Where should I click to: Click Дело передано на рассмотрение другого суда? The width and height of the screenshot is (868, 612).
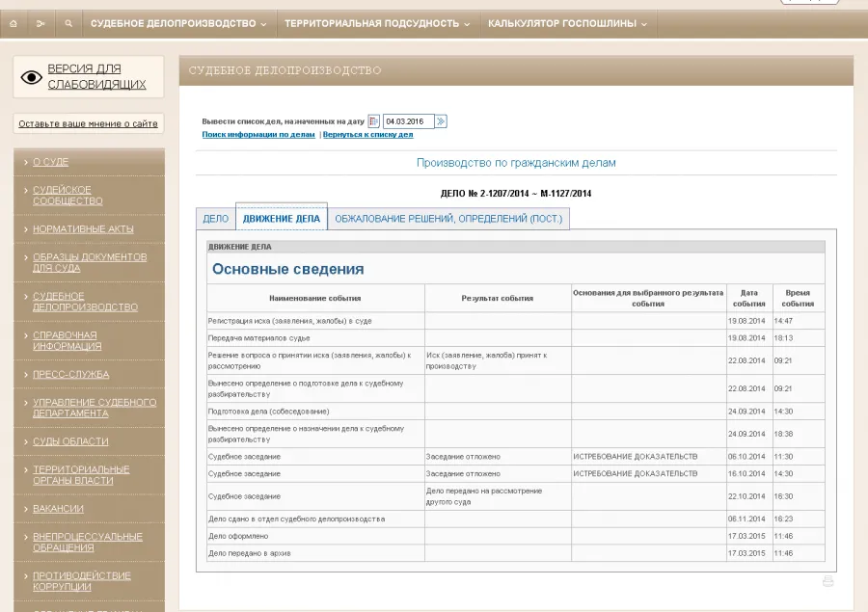click(x=484, y=496)
